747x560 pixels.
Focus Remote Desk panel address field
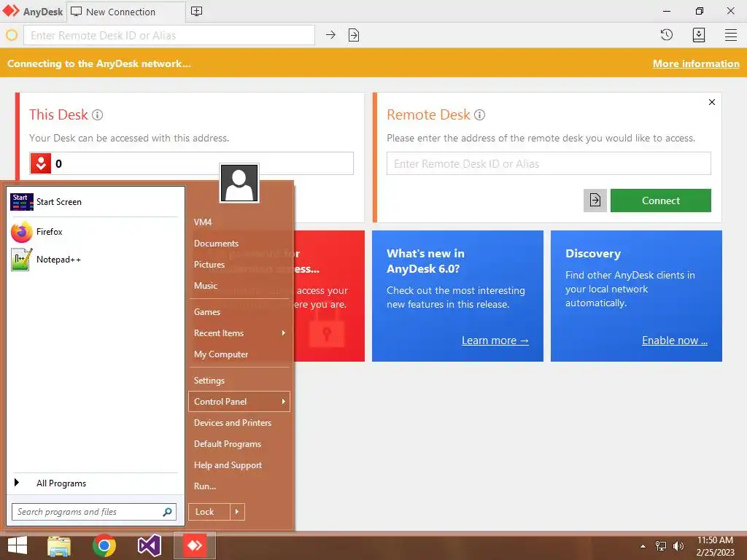(x=549, y=164)
